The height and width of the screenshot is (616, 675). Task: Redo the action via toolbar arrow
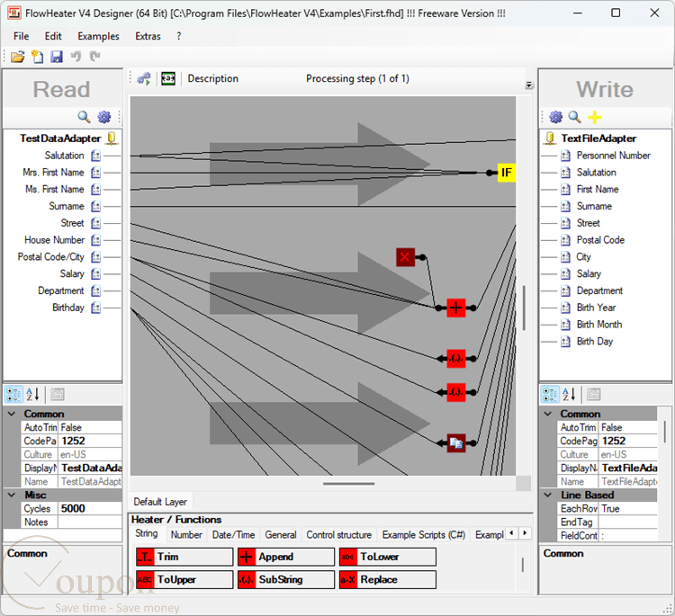94,57
